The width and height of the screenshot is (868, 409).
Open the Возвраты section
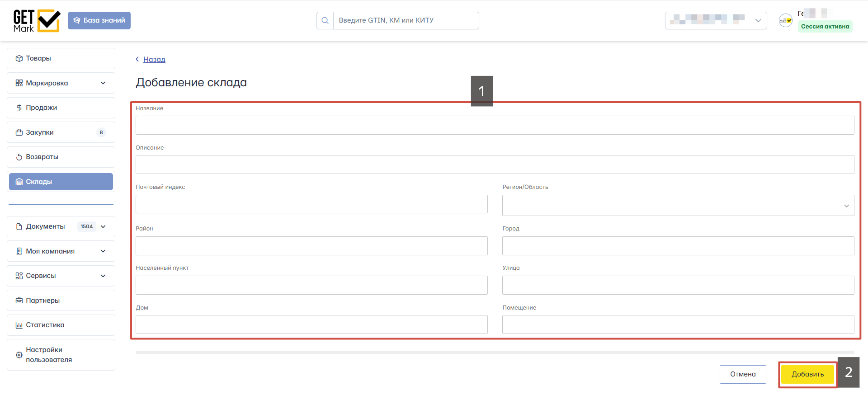point(61,157)
